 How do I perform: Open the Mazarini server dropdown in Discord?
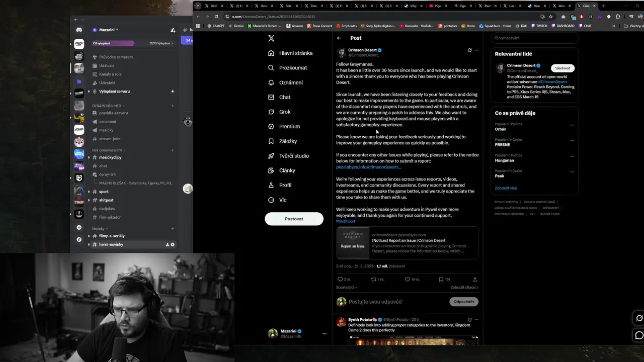pyautogui.click(x=105, y=30)
